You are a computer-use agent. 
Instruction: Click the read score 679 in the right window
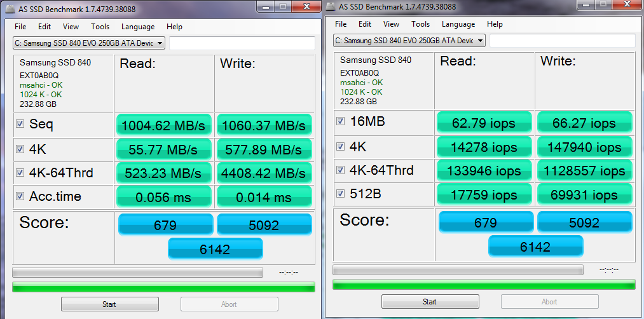point(486,222)
